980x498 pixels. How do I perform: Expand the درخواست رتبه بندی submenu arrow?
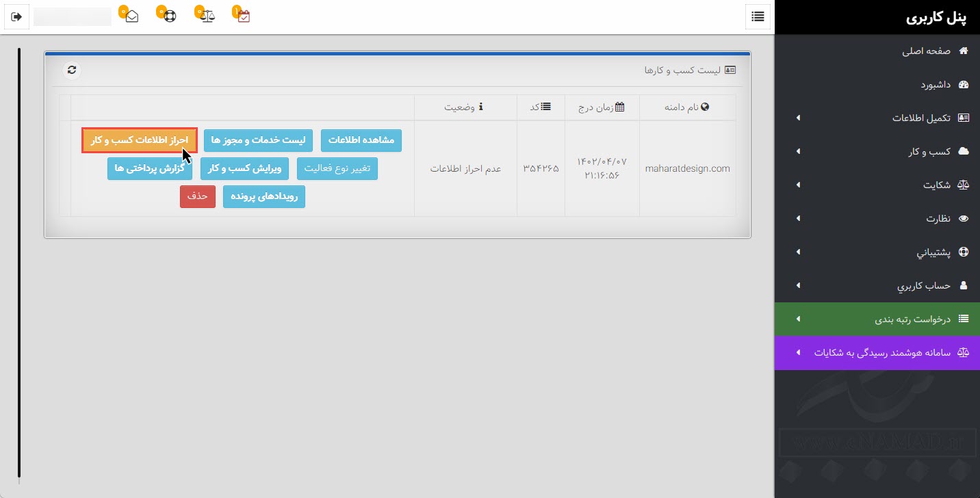click(798, 319)
